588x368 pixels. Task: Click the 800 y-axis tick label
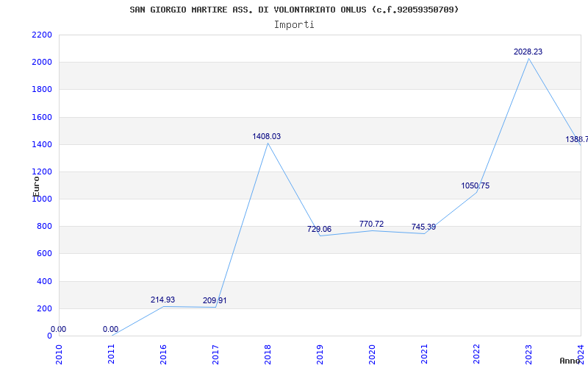[45, 227]
